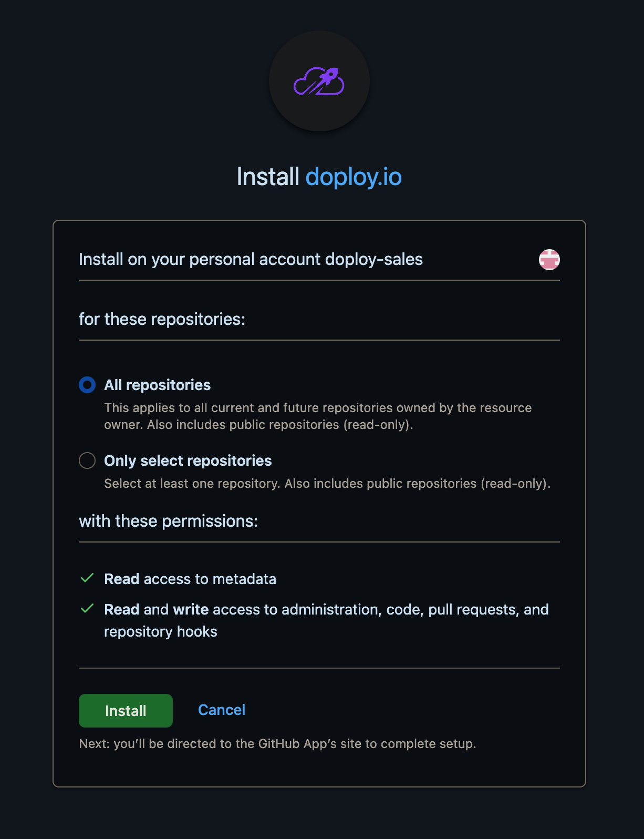
Task: Click the All repositories label text
Action: 157,385
